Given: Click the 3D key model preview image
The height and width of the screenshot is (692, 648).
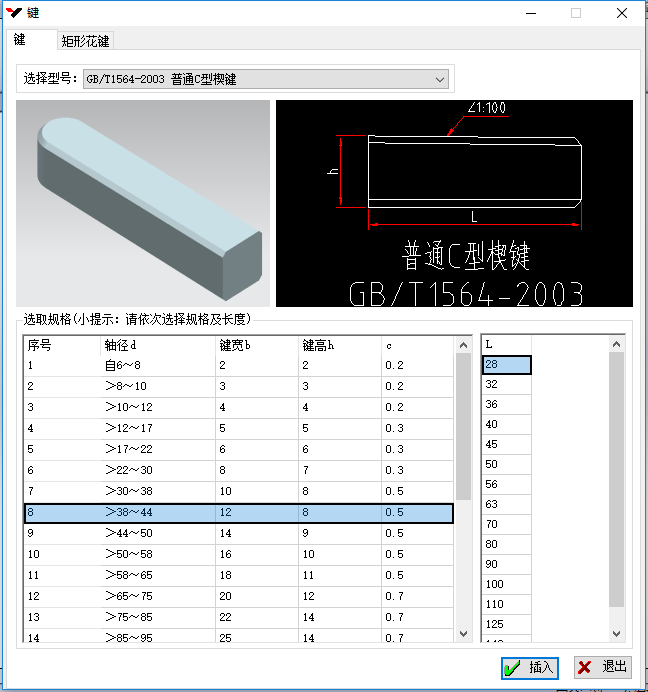Looking at the screenshot, I should click(143, 203).
